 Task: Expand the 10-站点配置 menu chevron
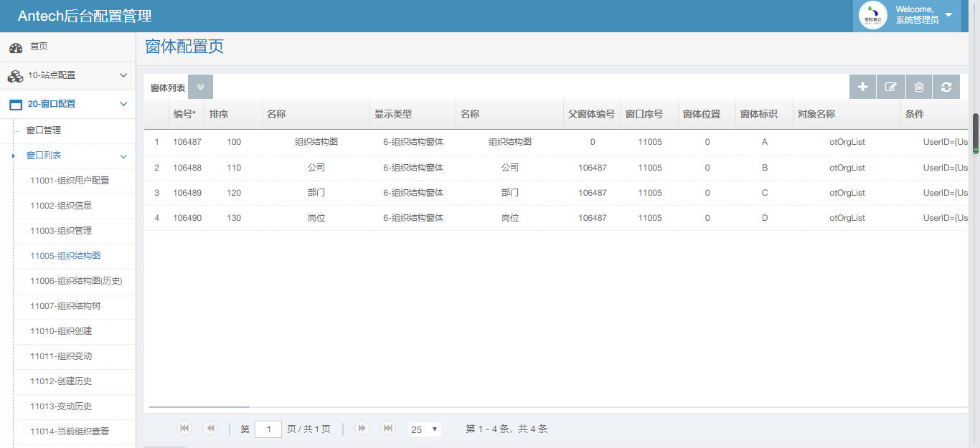pos(123,75)
